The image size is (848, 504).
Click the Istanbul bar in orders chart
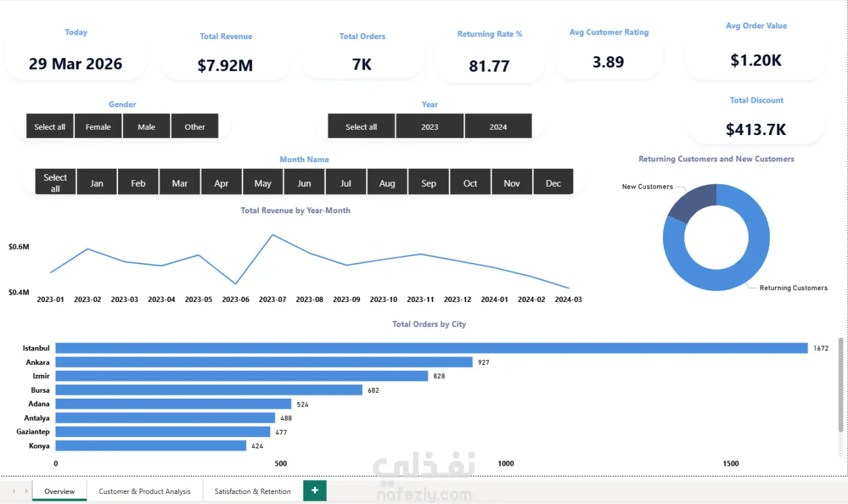[x=431, y=348]
